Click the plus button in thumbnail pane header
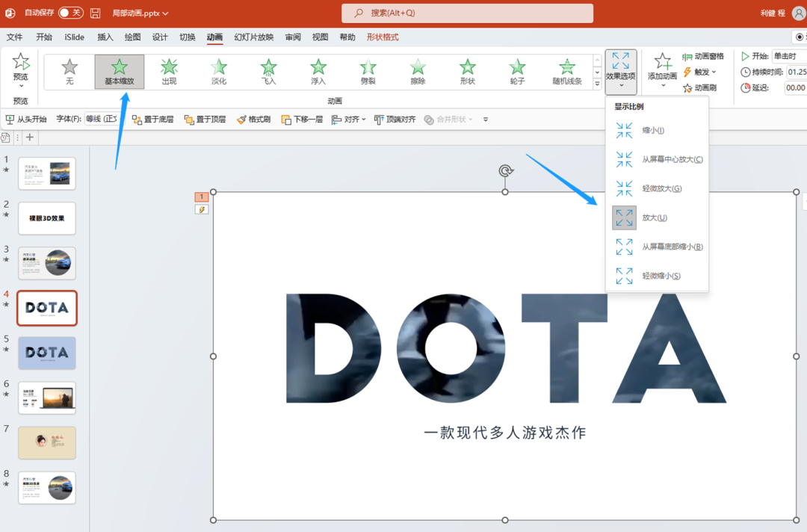The width and height of the screenshot is (807, 532). [30, 137]
